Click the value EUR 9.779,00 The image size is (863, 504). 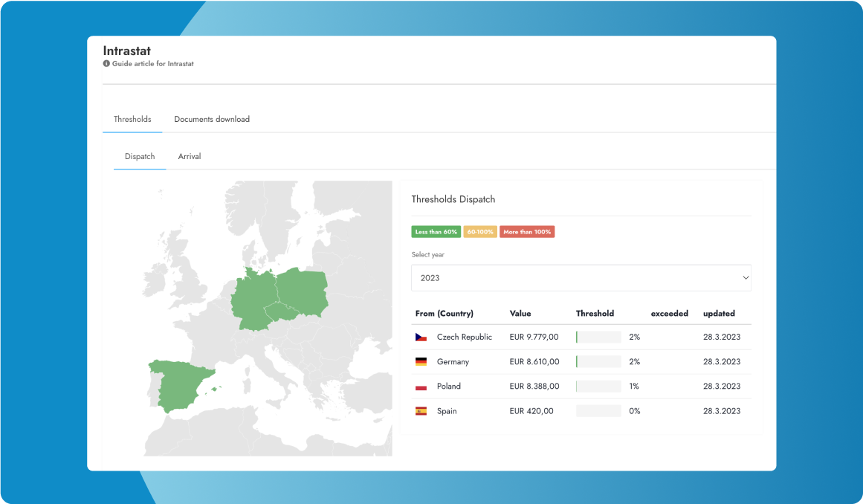[x=534, y=337]
